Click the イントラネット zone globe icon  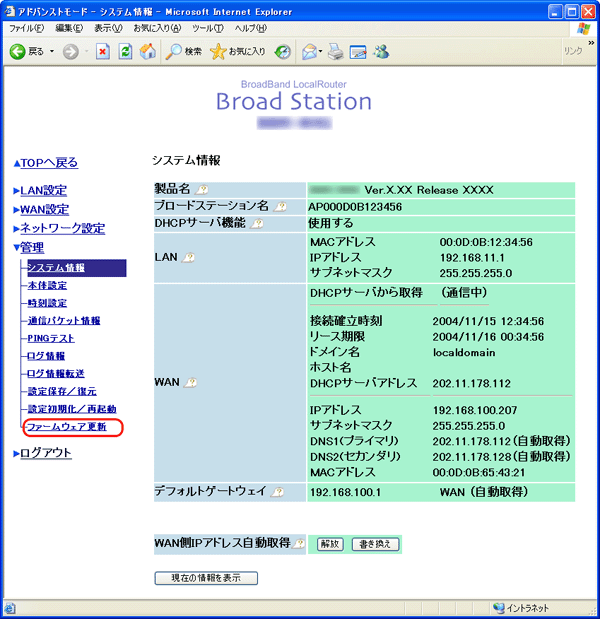[499, 608]
